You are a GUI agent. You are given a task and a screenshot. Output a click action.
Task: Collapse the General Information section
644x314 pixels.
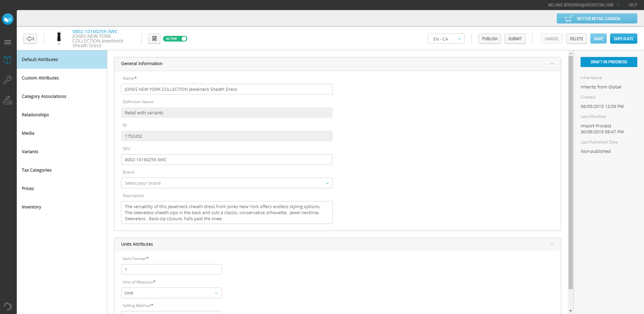[x=552, y=64]
